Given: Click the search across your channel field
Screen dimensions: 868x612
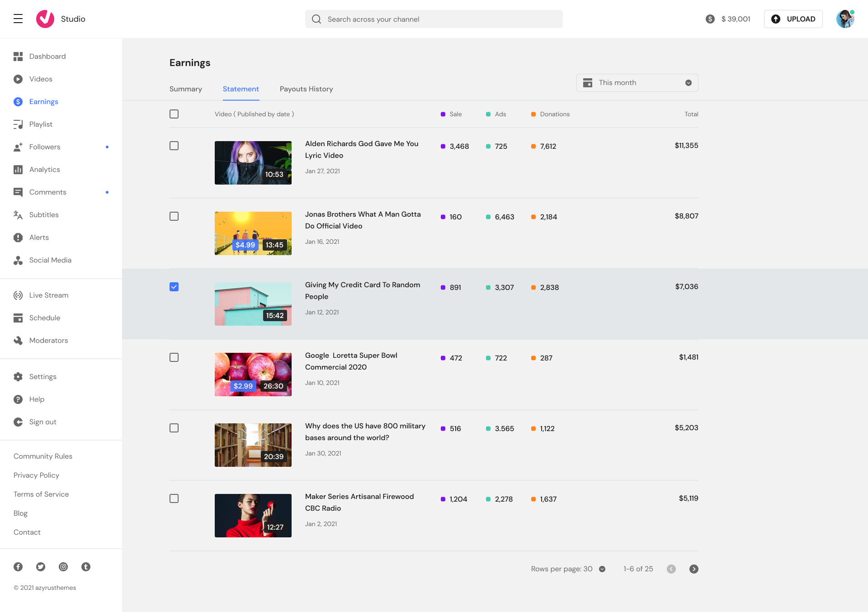Looking at the screenshot, I should (x=434, y=19).
